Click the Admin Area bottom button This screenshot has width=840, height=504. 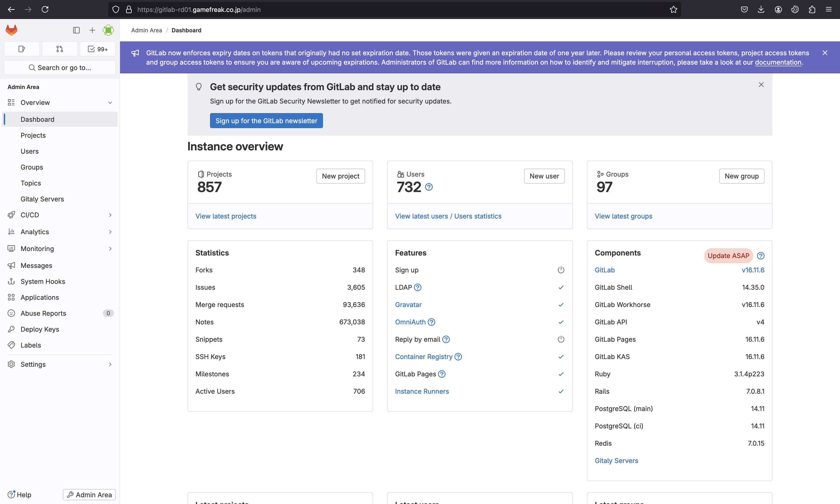click(x=89, y=495)
